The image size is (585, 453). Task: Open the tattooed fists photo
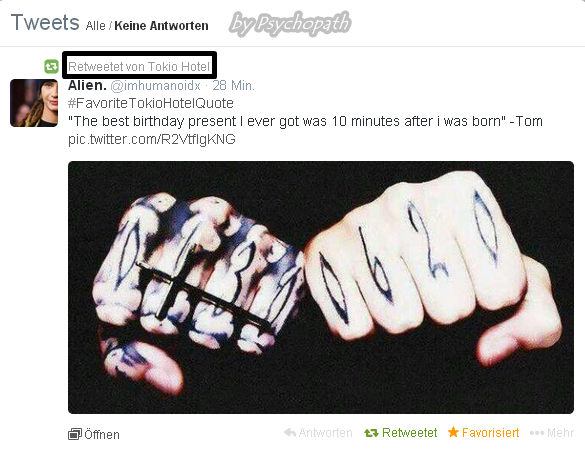tap(321, 287)
